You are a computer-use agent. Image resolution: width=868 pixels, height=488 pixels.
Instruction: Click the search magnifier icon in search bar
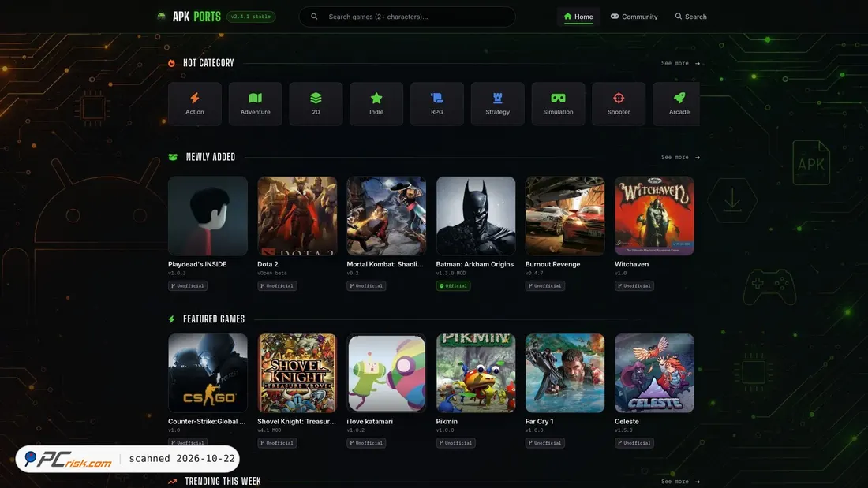tap(314, 17)
